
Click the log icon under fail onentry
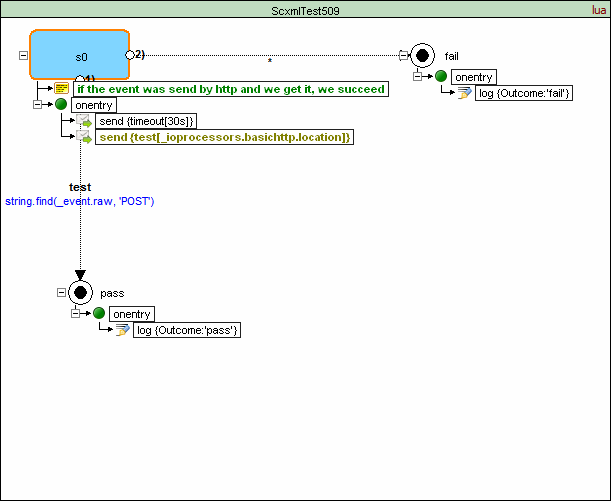click(x=465, y=93)
